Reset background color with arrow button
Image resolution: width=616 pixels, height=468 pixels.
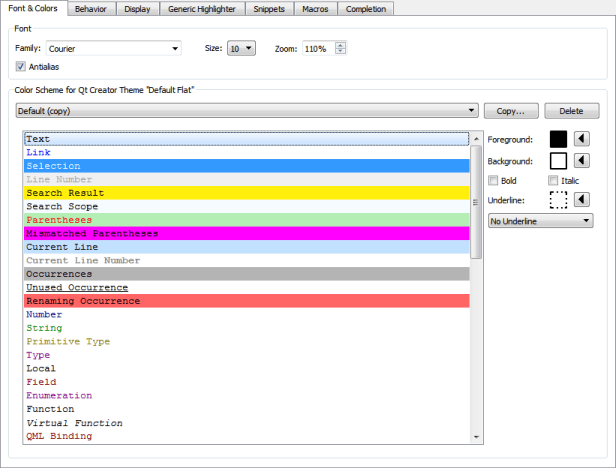pyautogui.click(x=583, y=160)
